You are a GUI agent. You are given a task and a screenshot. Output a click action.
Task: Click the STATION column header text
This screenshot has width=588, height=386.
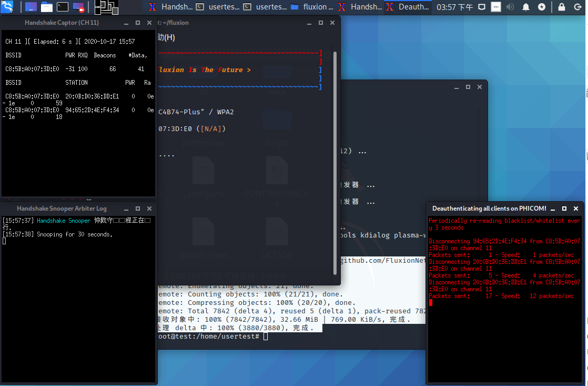(76, 83)
